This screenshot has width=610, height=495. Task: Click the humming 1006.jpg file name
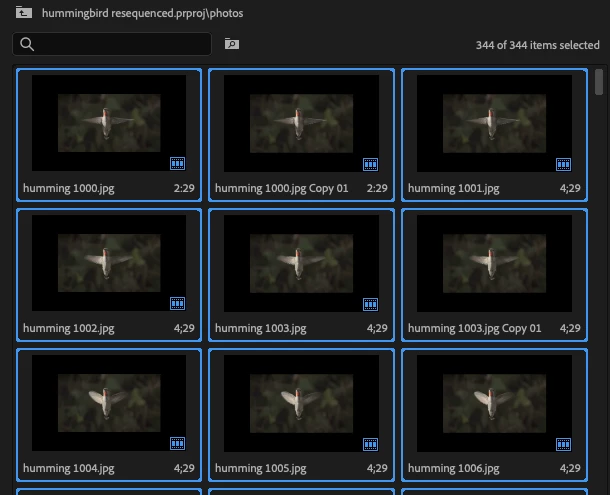click(454, 469)
